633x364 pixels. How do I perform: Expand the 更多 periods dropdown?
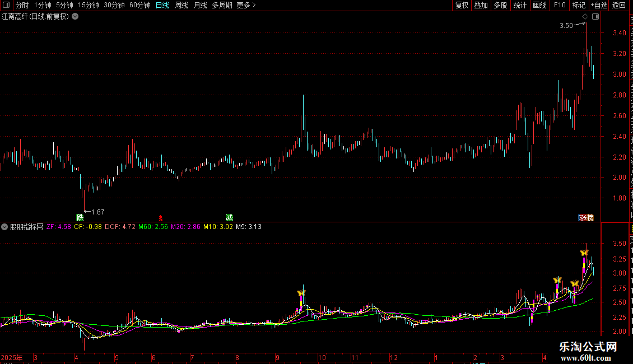[246, 5]
